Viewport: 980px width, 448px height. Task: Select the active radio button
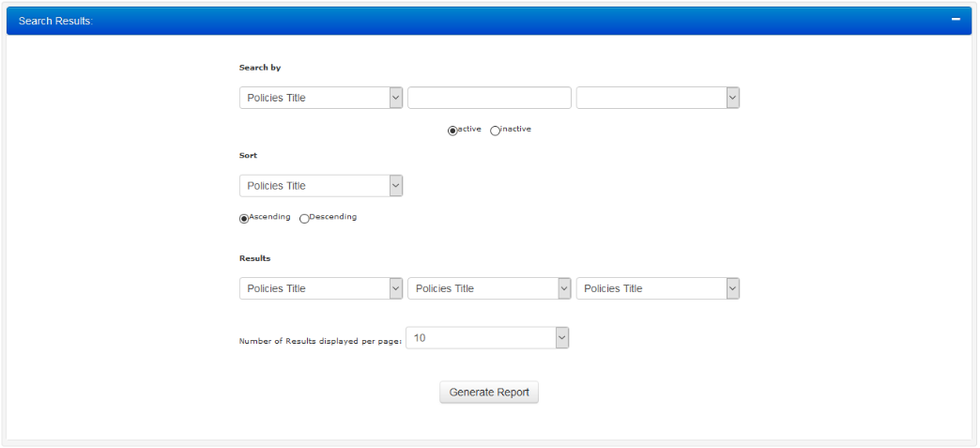(452, 131)
